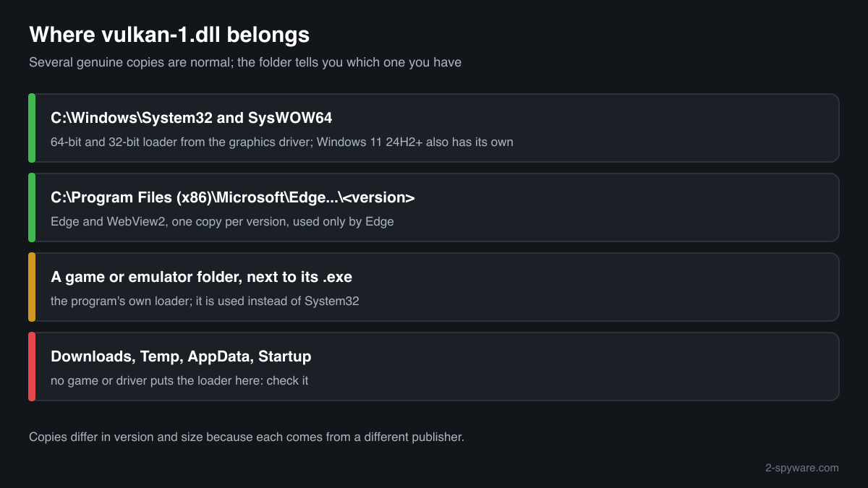The height and width of the screenshot is (488, 868).
Task: Open the C:\Windows\System32 and SysWOW64 card title
Action: point(192,118)
